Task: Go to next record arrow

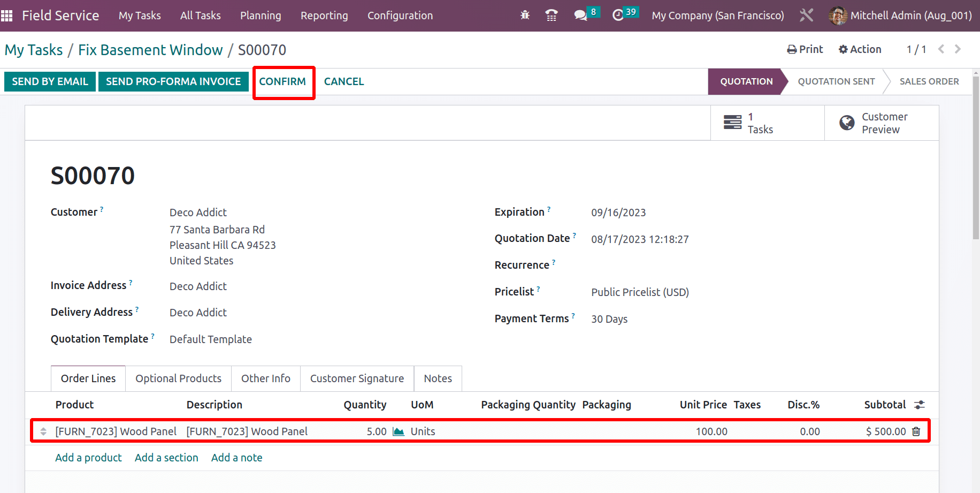Action: click(958, 49)
